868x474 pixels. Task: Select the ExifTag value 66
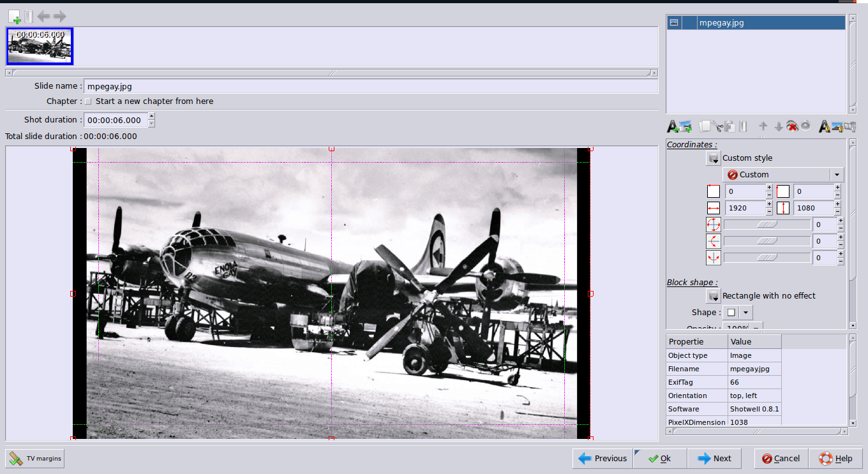click(x=754, y=382)
